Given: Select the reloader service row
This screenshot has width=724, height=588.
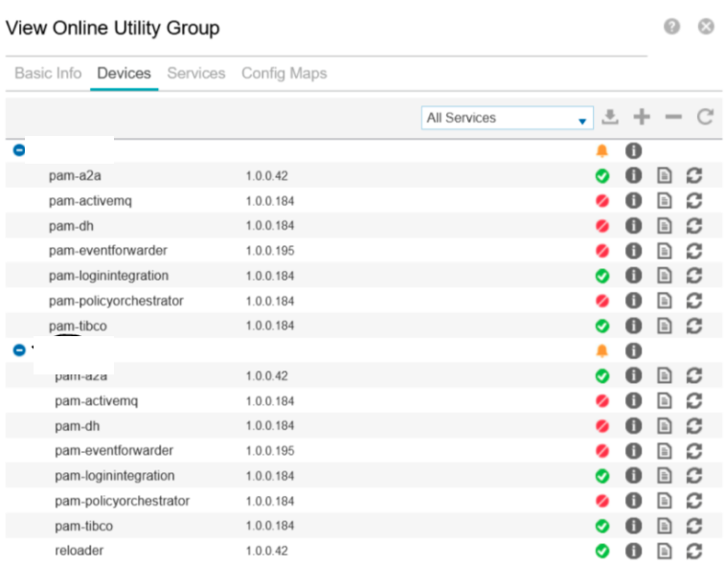Looking at the screenshot, I should 79,551.
